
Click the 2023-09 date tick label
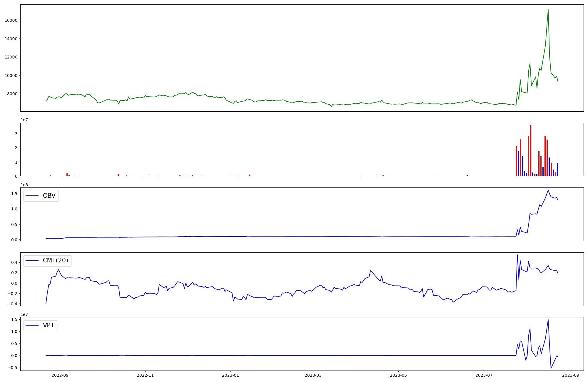(571, 375)
